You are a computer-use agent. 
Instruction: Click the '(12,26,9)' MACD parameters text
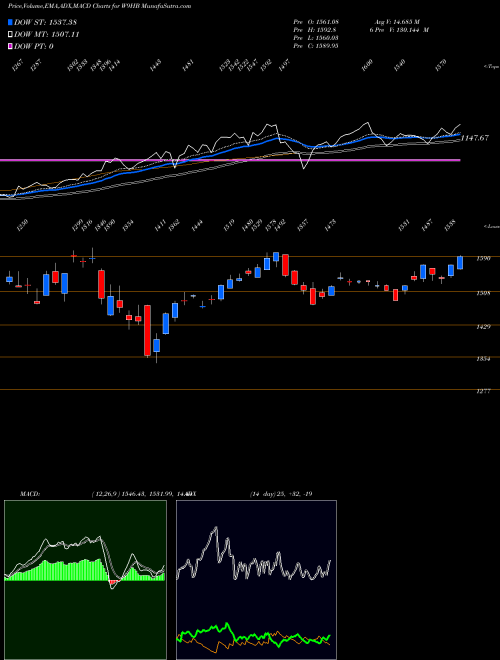point(105,493)
